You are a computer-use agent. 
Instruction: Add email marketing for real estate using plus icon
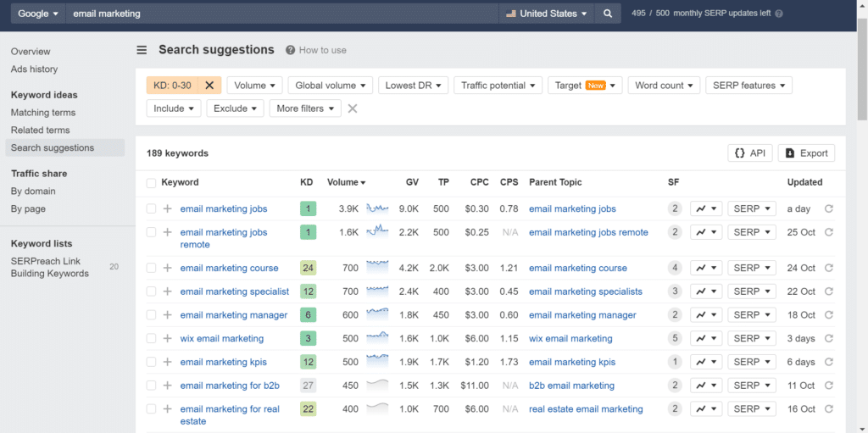168,409
